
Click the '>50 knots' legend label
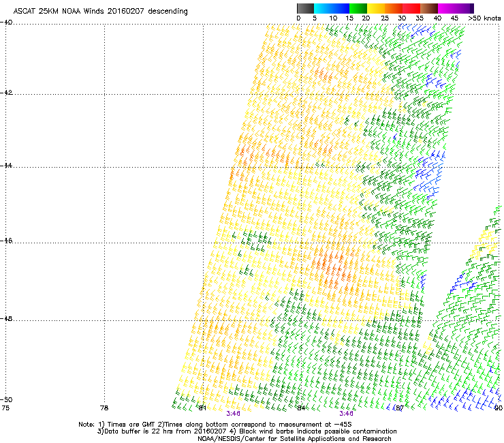tap(484, 18)
